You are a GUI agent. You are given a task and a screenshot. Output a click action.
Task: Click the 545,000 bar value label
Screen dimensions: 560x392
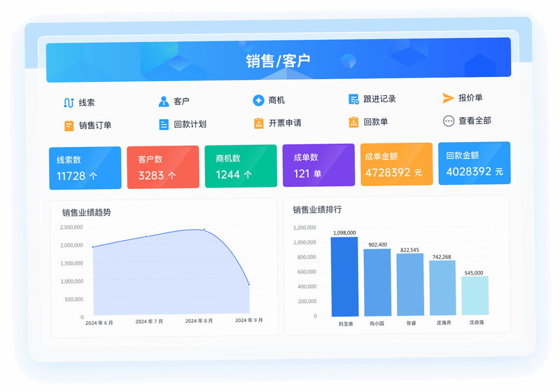click(474, 273)
